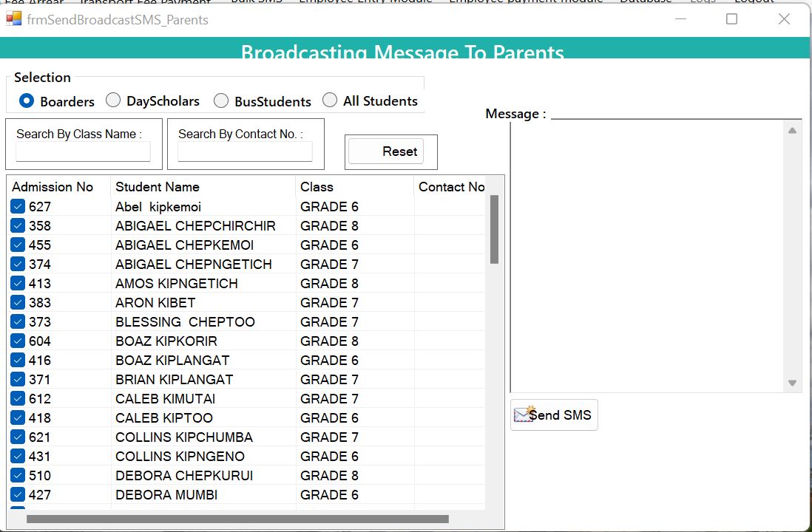Choose the BusStudents radio option
Viewport: 812px width, 532px height.
[x=221, y=100]
